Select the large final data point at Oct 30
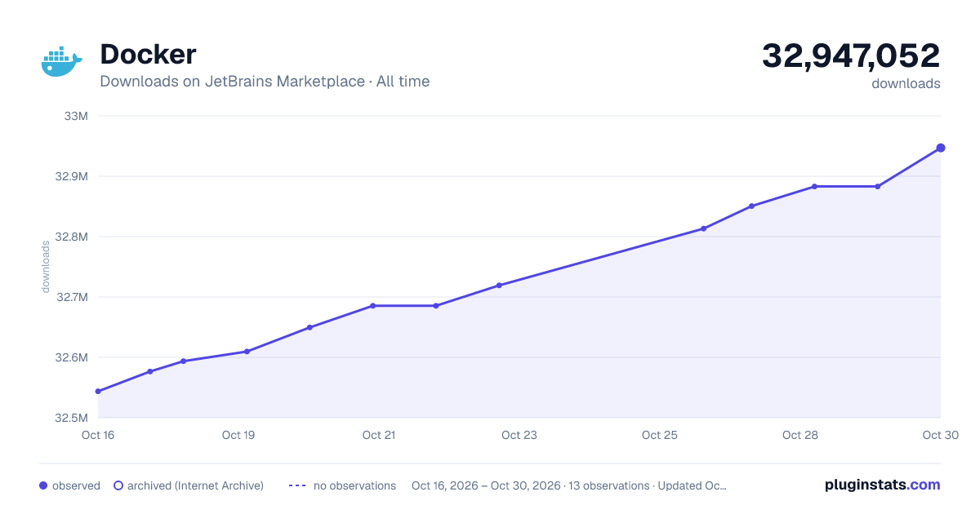The width and height of the screenshot is (980, 514). 941,148
